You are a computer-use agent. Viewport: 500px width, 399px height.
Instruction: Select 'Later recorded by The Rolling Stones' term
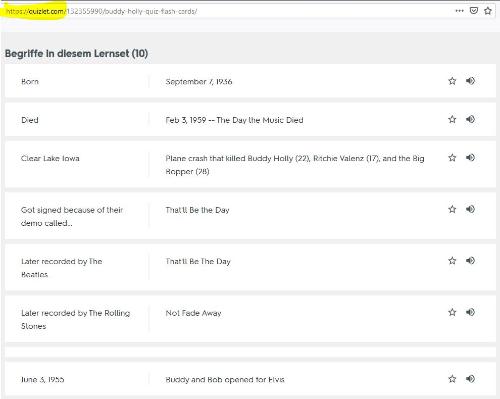(75, 319)
